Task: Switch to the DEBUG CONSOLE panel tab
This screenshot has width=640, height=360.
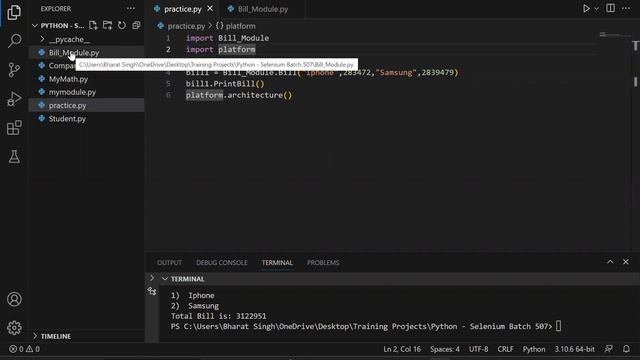Action: [222, 262]
